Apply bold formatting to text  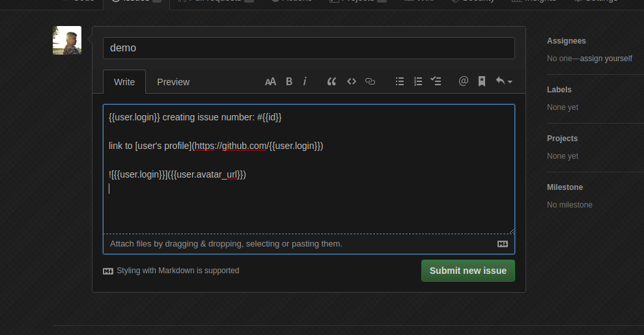tap(289, 81)
